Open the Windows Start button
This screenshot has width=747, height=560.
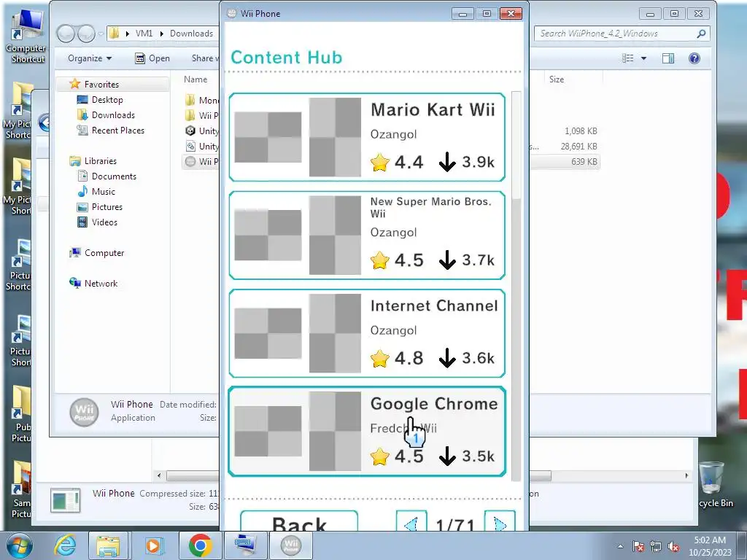19,545
